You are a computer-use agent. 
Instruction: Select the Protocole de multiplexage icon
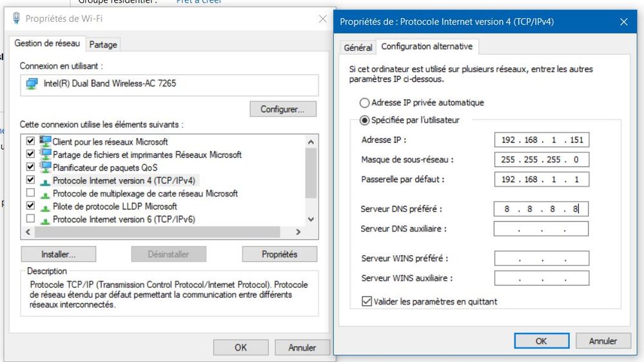[45, 193]
